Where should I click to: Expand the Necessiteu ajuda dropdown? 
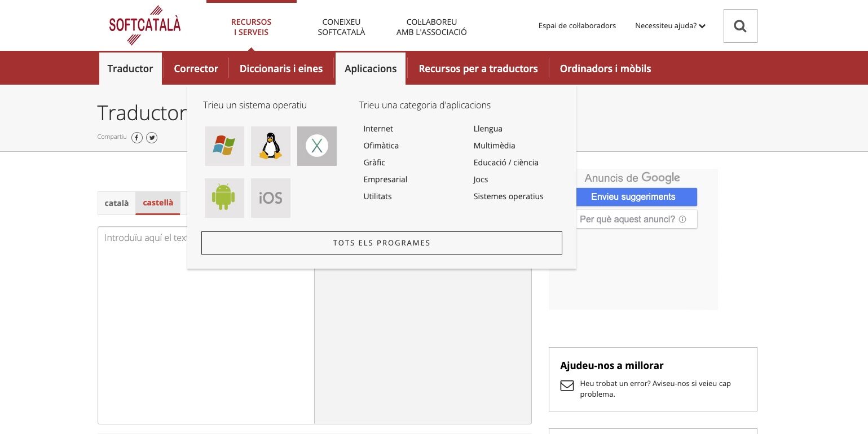[670, 26]
